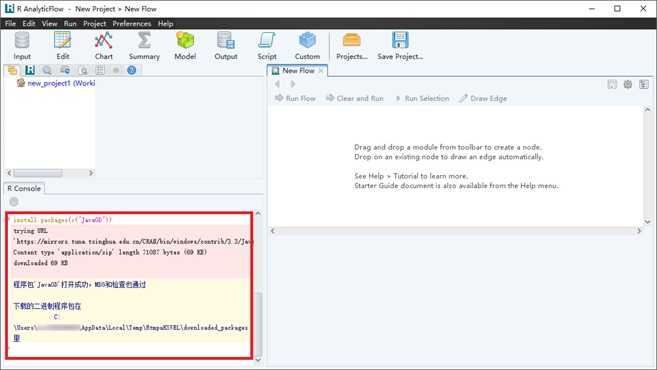This screenshot has width=657, height=370.
Task: Click the Run Selection button
Action: tap(422, 98)
